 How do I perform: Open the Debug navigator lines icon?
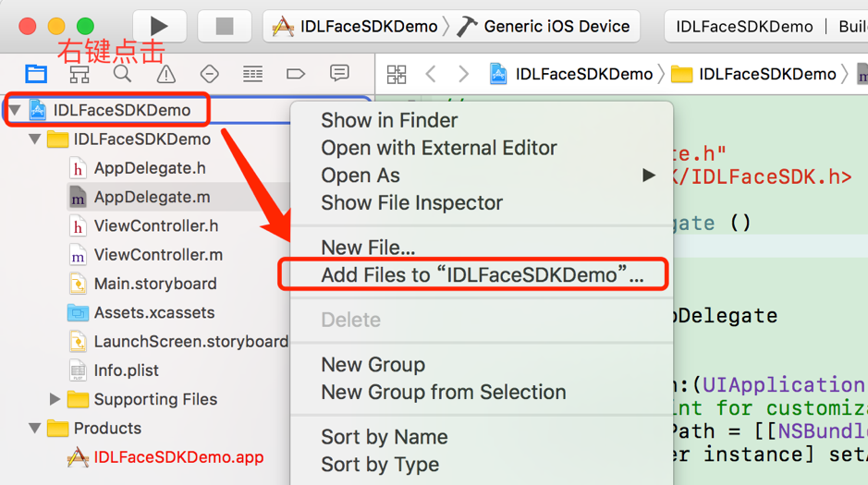[252, 74]
